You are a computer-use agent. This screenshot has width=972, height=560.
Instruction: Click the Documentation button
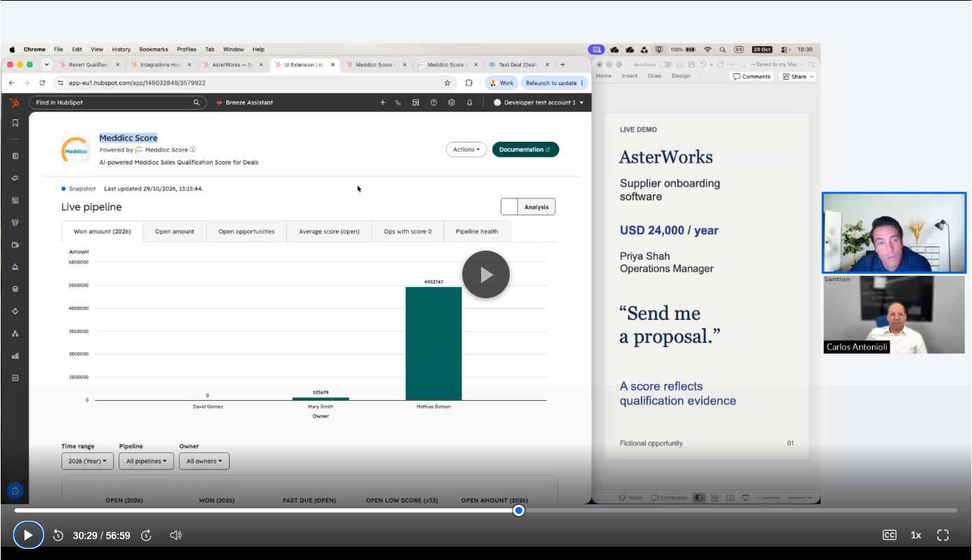tap(525, 149)
